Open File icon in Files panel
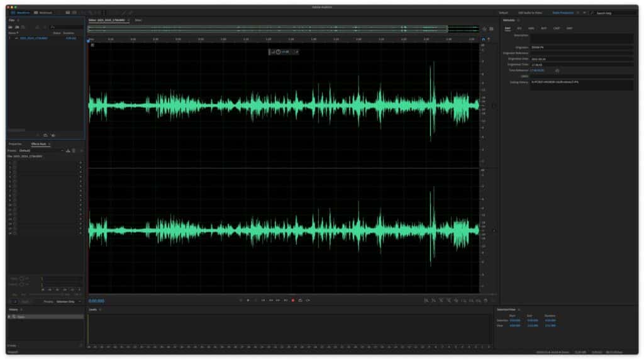The image size is (644, 361). [11, 26]
